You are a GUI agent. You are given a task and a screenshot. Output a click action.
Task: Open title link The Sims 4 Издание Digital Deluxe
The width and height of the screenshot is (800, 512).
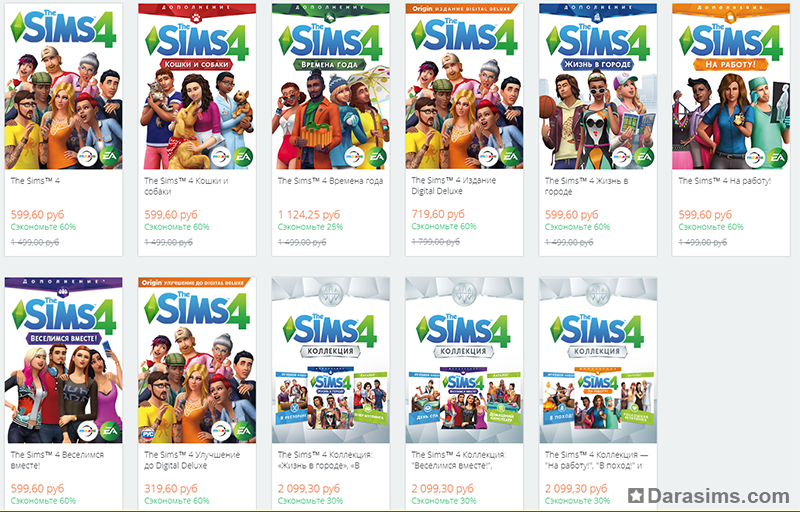(x=454, y=186)
